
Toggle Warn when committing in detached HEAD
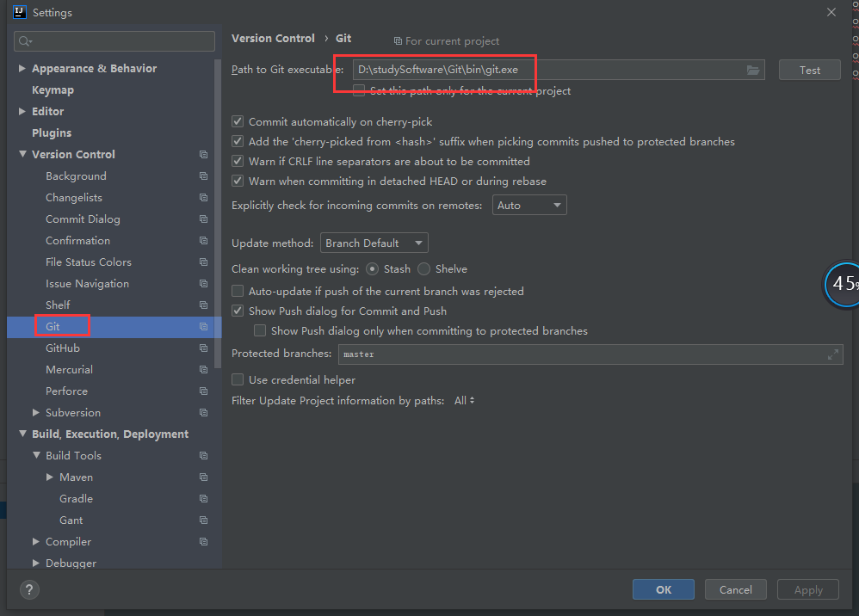pyautogui.click(x=238, y=181)
